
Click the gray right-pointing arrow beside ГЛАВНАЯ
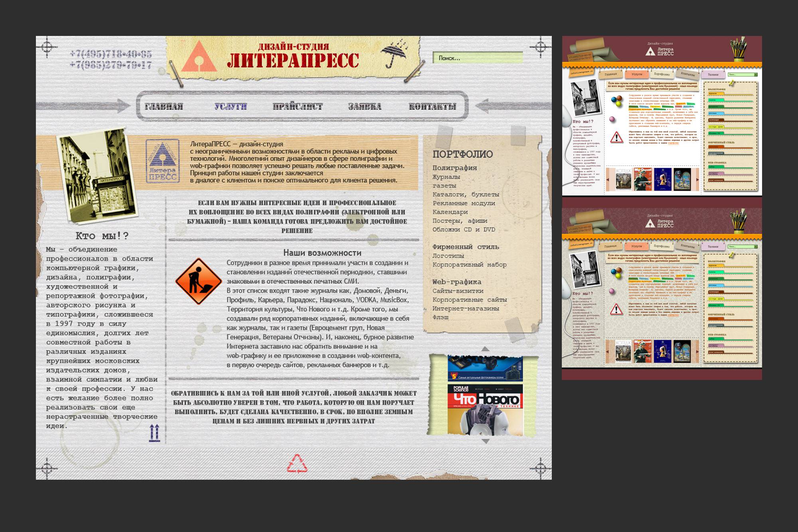coord(84,106)
